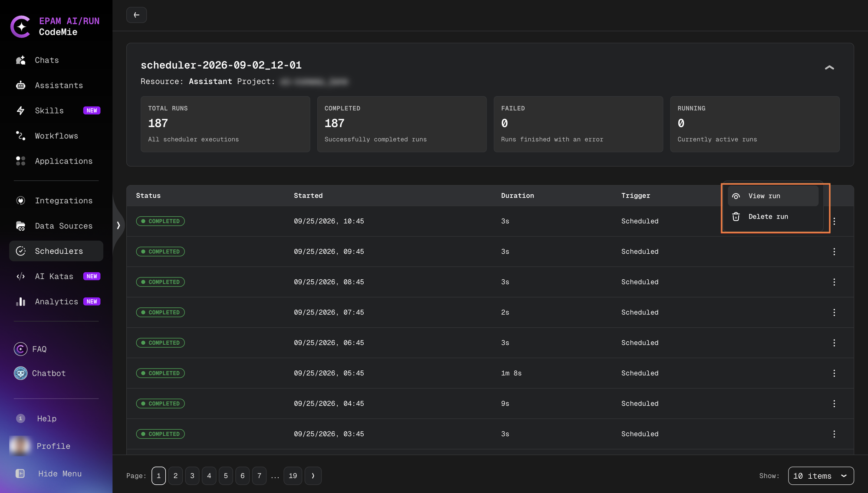The width and height of the screenshot is (868, 493).
Task: Collapse sidebar using the edge chevron
Action: pyautogui.click(x=118, y=225)
